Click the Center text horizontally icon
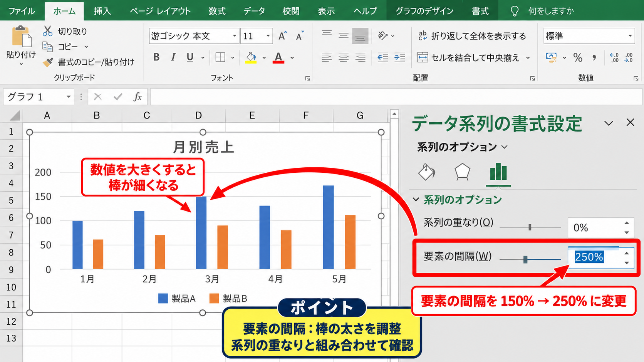This screenshot has width=644, height=362. (344, 58)
